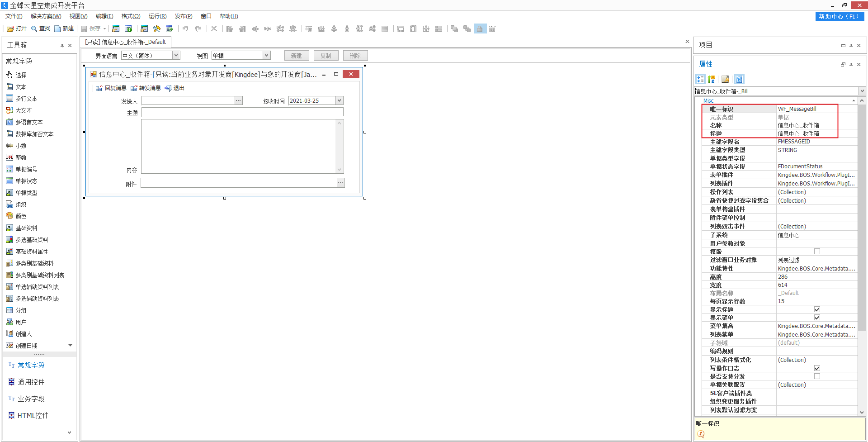Switch to the 业务字段 toolbox section

[x=26, y=399]
